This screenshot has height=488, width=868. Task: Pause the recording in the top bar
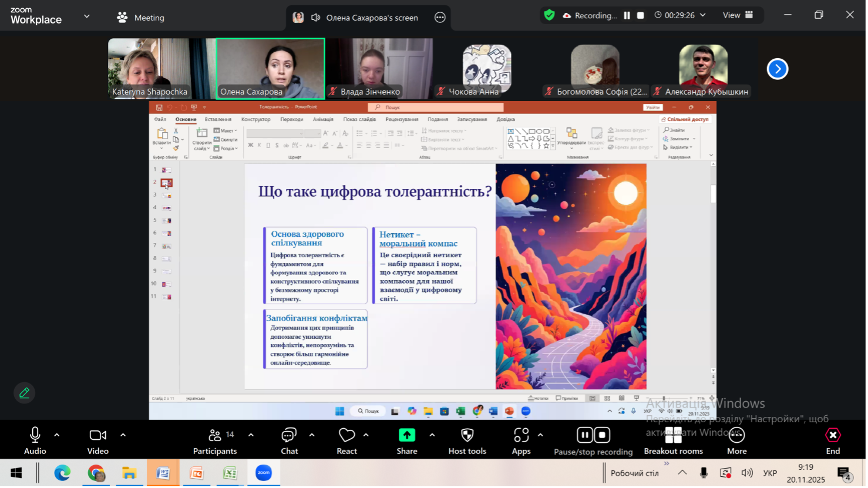627,16
